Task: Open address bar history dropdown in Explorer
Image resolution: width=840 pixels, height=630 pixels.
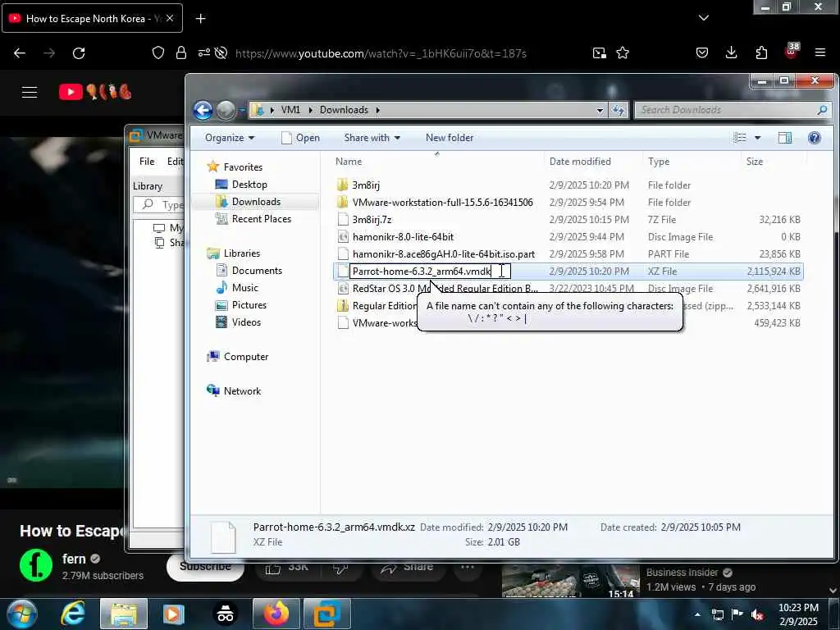Action: point(600,111)
